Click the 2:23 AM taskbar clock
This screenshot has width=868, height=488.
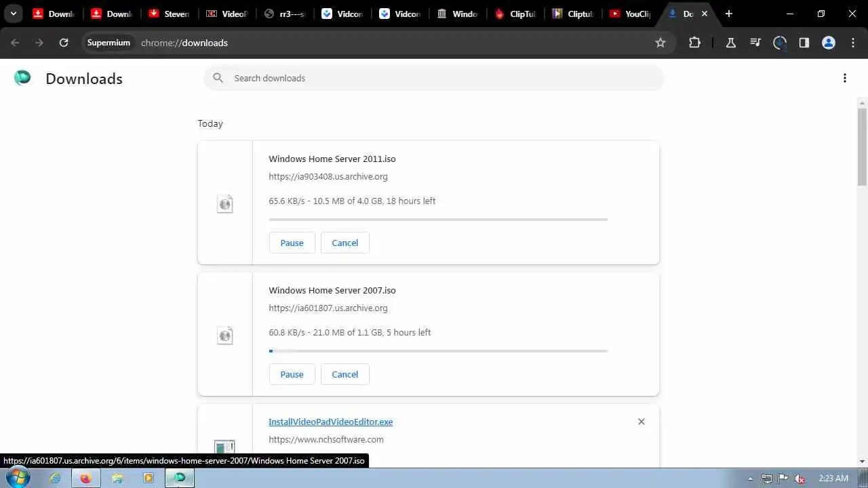pyautogui.click(x=833, y=478)
